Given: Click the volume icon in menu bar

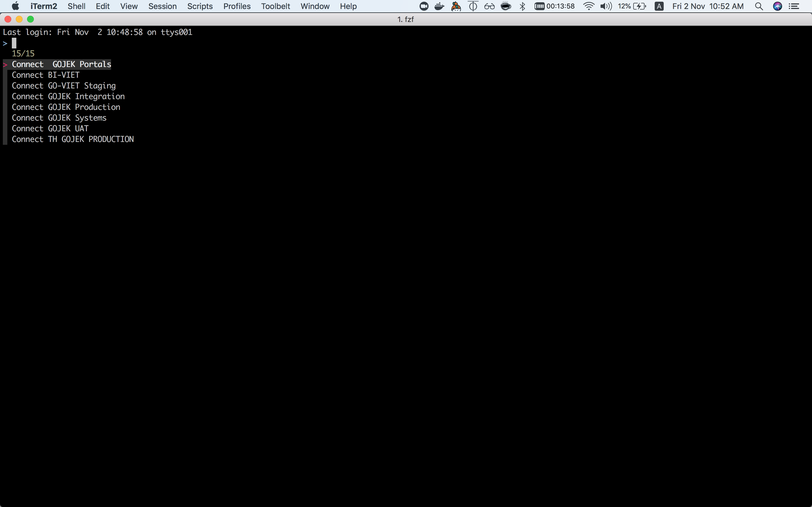Looking at the screenshot, I should click(605, 6).
